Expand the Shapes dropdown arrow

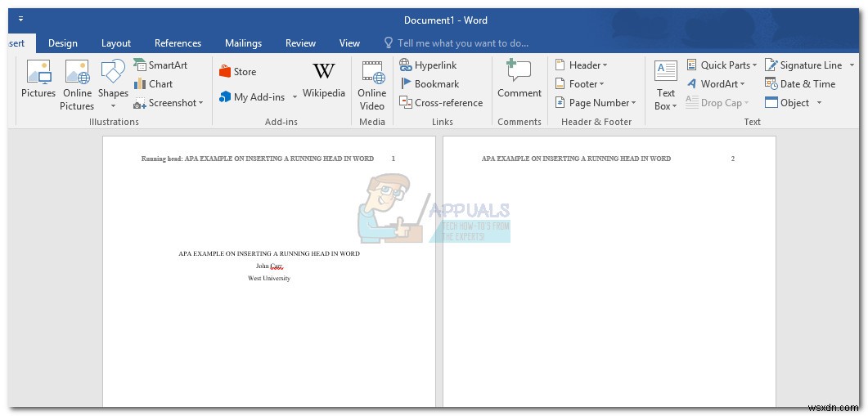click(113, 105)
